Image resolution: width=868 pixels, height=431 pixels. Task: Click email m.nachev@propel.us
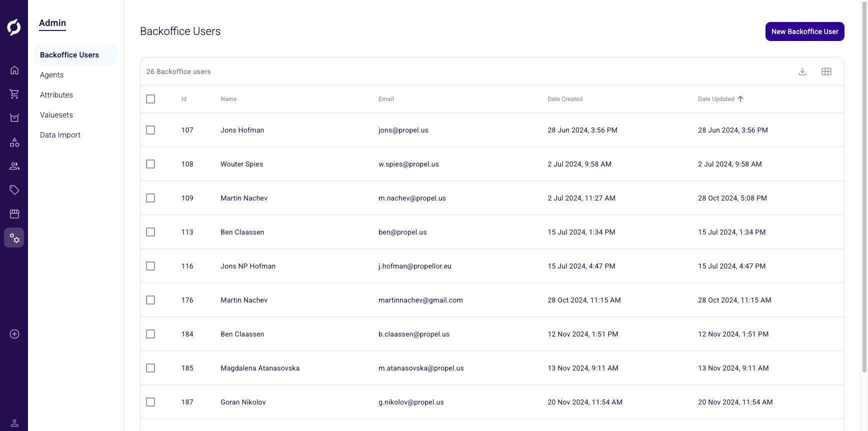[x=412, y=198]
